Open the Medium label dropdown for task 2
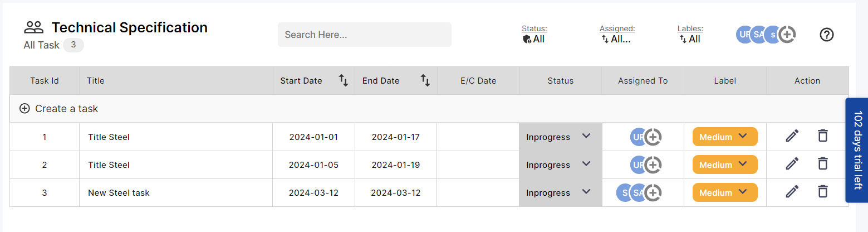The image size is (868, 232). pos(725,165)
